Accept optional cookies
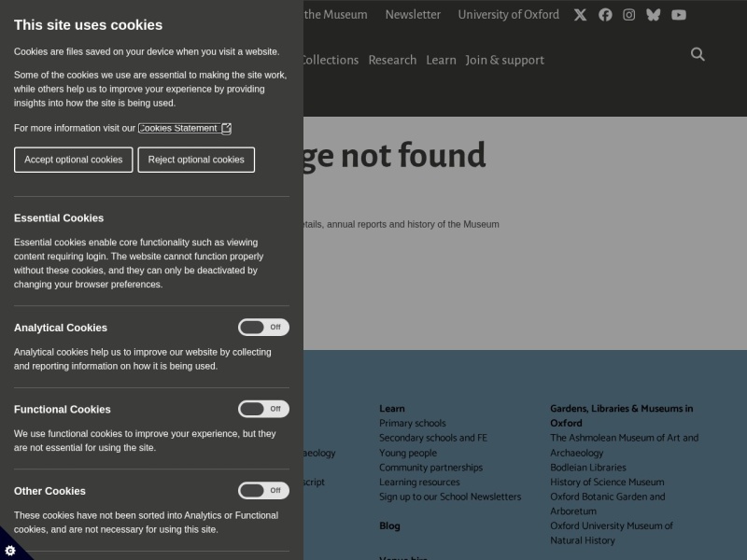The width and height of the screenshot is (747, 560). pos(74,160)
